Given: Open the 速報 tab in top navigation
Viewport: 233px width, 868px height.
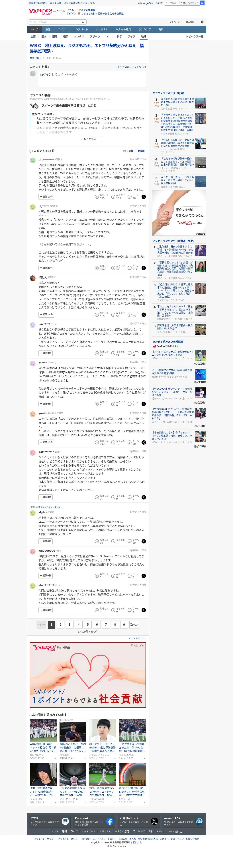Looking at the screenshot, I should (x=48, y=30).
